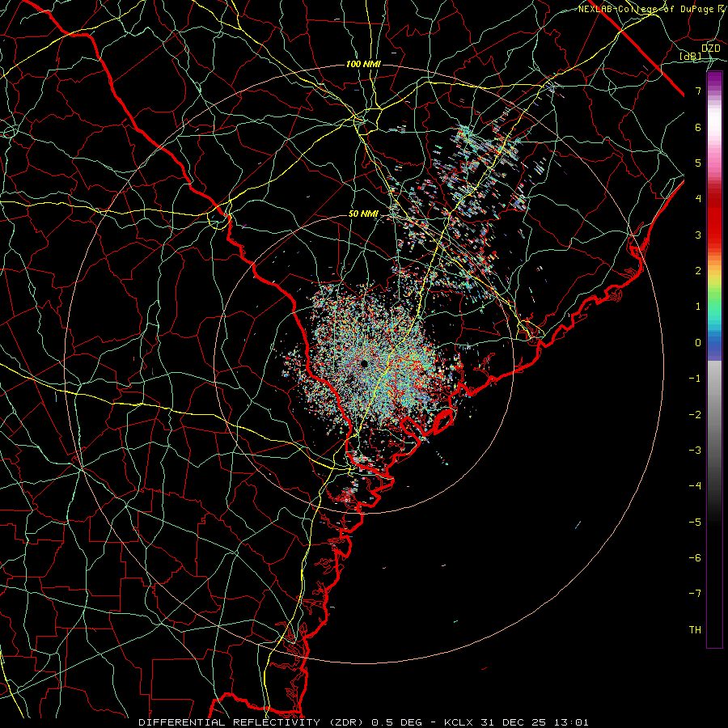Click the "1" value on the color scale

pos(698,307)
